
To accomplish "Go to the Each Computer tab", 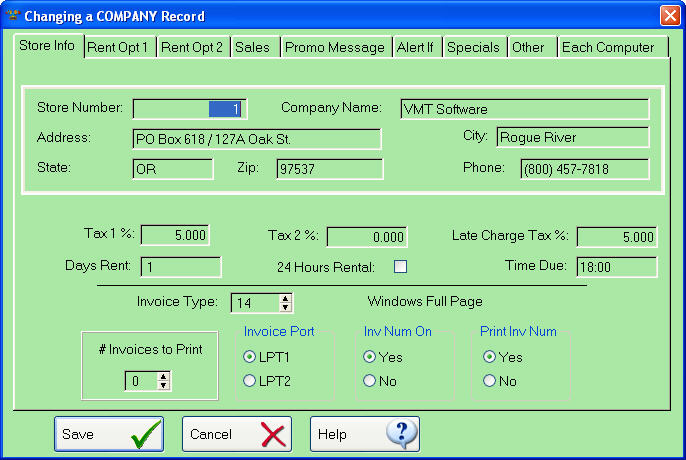I will [x=607, y=47].
